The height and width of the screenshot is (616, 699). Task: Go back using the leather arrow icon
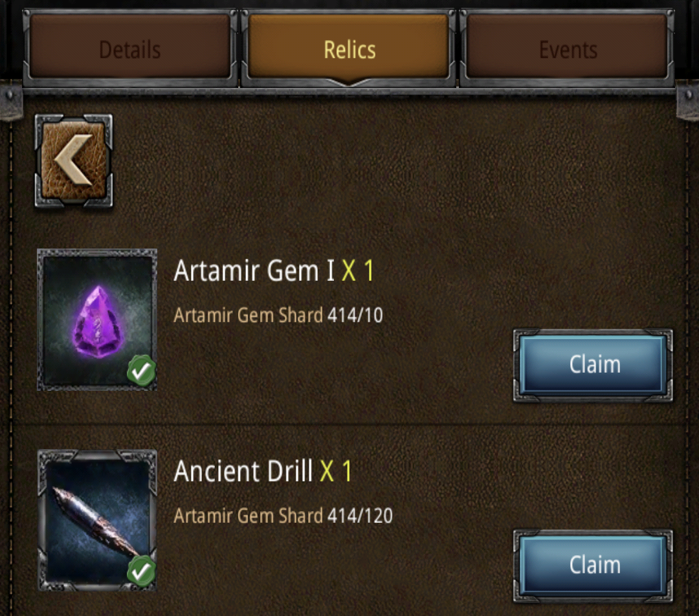(x=74, y=161)
